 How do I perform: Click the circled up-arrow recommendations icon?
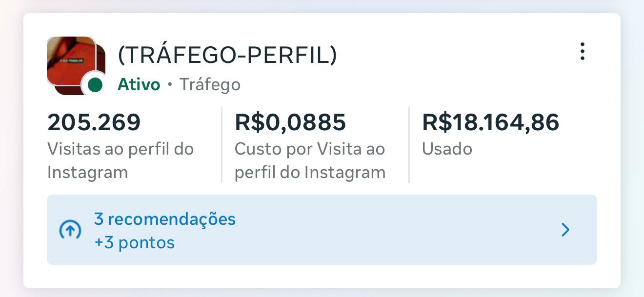[x=70, y=230]
